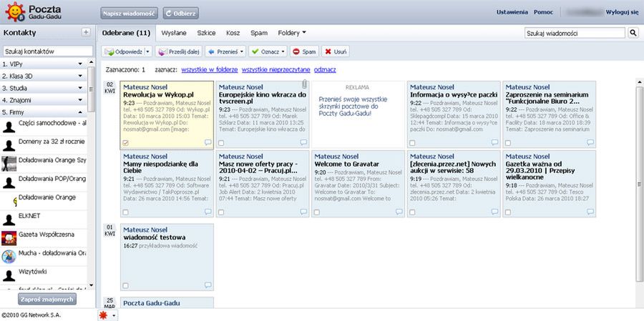This screenshot has height=321, width=644.
Task: Check Masz nowe oferty pracy checkbox
Action: [221, 212]
